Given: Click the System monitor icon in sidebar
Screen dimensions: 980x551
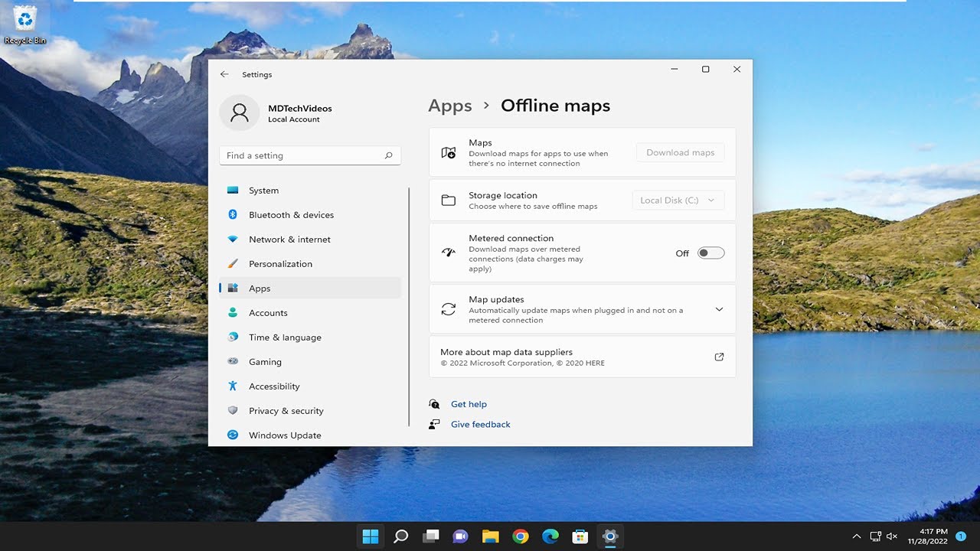Looking at the screenshot, I should (x=233, y=191).
